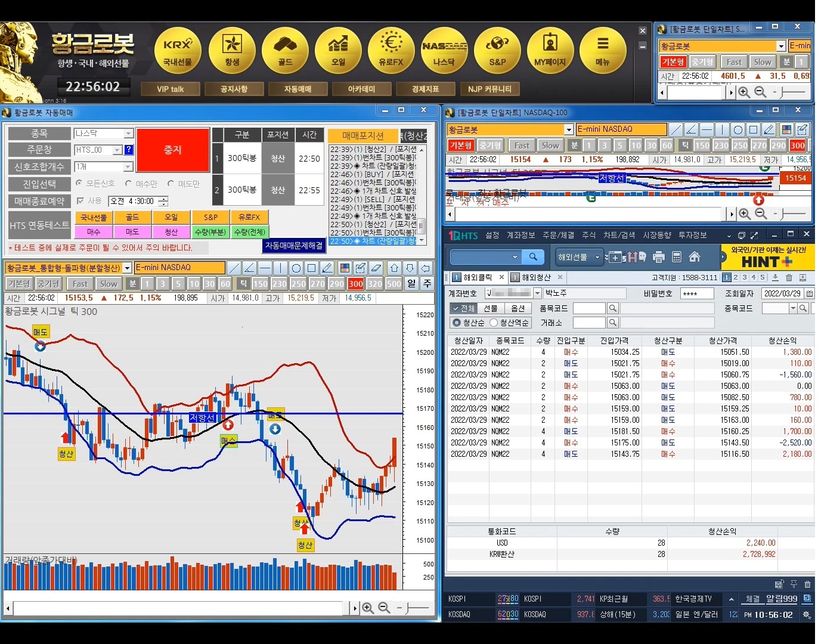Open the 계좌번호 account dropdown
Viewport: 818px width, 644px height.
[537, 293]
